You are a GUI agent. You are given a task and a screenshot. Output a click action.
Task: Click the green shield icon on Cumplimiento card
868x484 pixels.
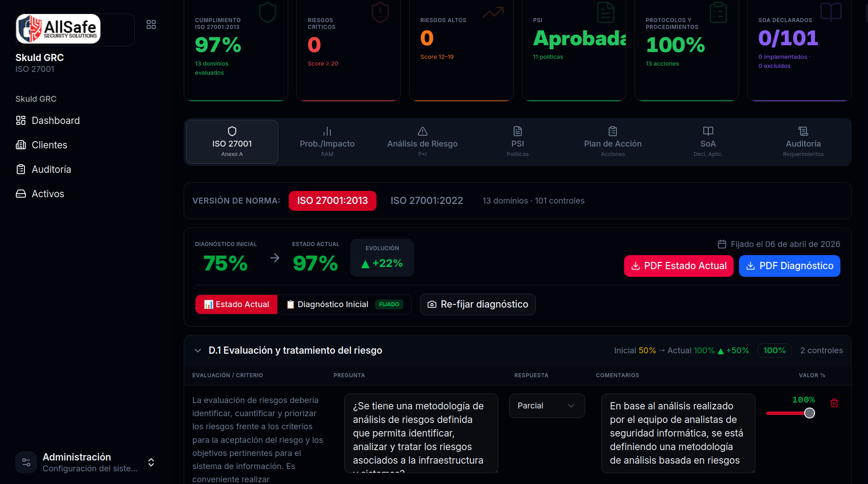point(267,12)
